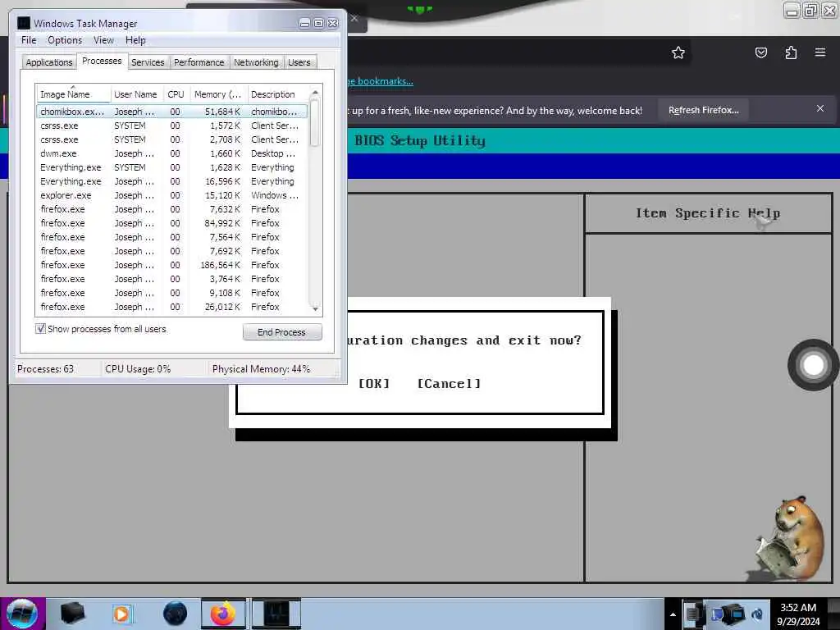Dismiss the Refresh Firefox notification bar
Image resolution: width=840 pixels, height=630 pixels.
pyautogui.click(x=820, y=108)
